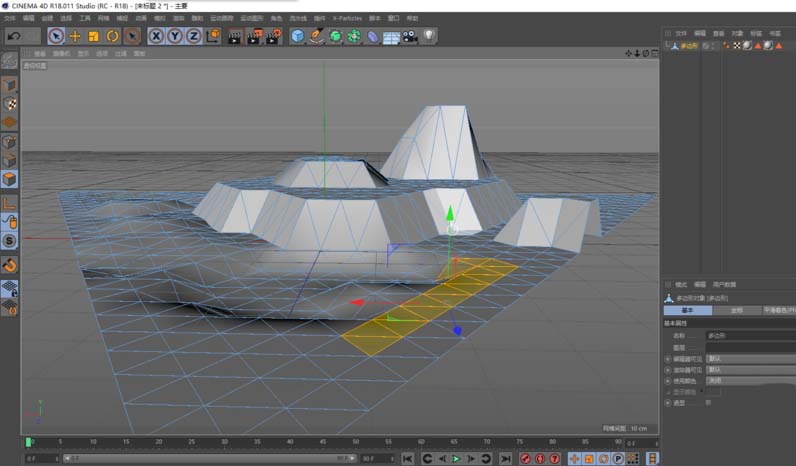
Task: Toggle the X axis lock
Action: coord(156,36)
